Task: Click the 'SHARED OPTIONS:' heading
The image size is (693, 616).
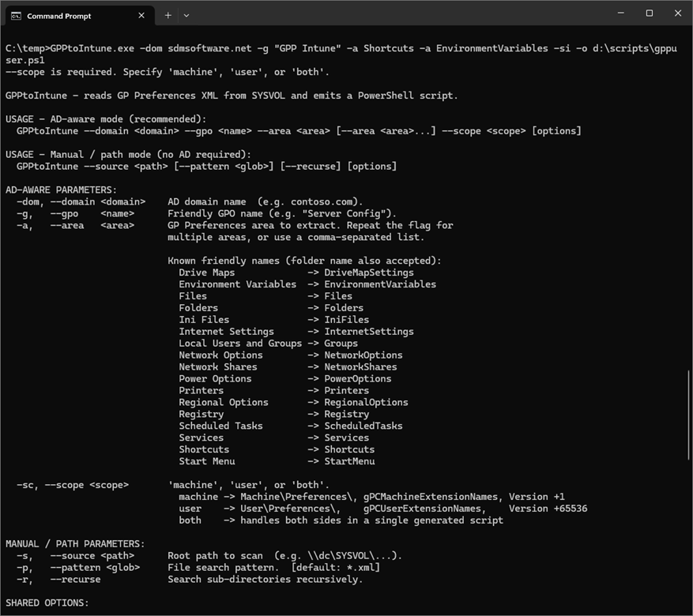Action: coord(47,603)
